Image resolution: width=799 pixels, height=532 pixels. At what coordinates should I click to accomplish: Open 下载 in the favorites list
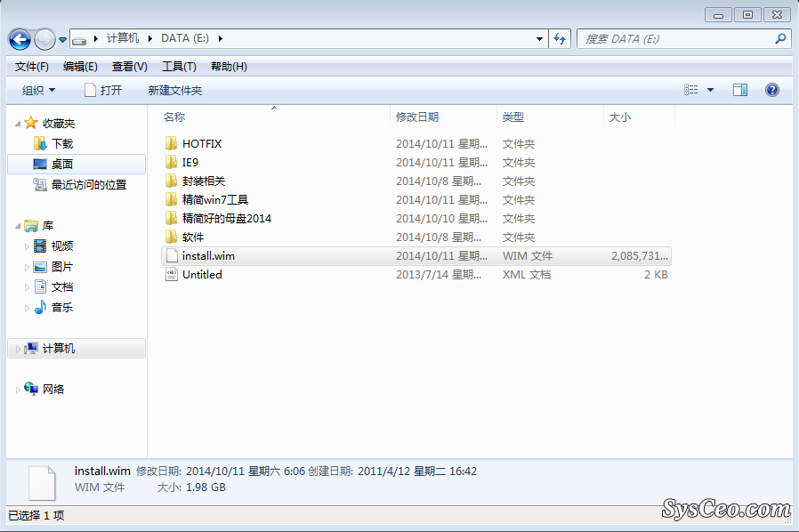[x=62, y=144]
